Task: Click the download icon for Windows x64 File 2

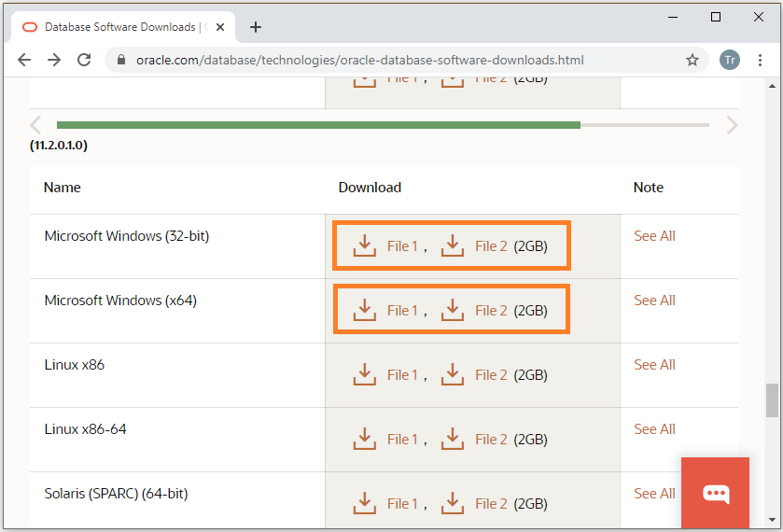Action: click(453, 310)
